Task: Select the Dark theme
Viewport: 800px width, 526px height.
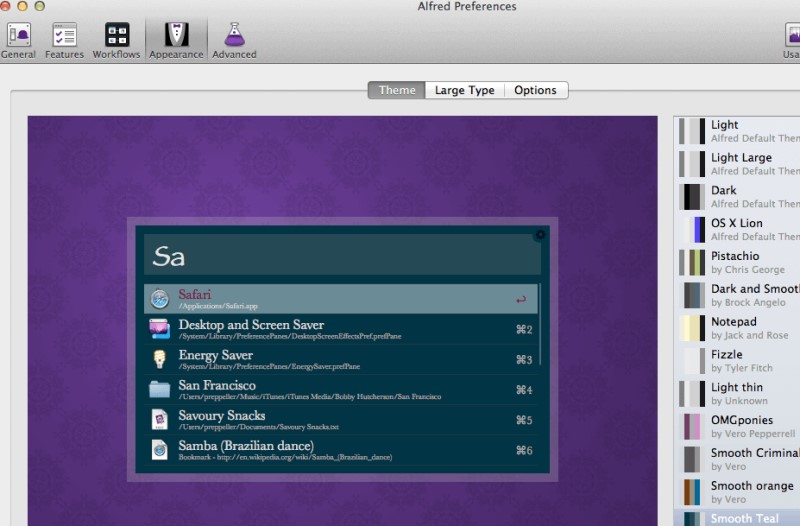Action: 737,196
